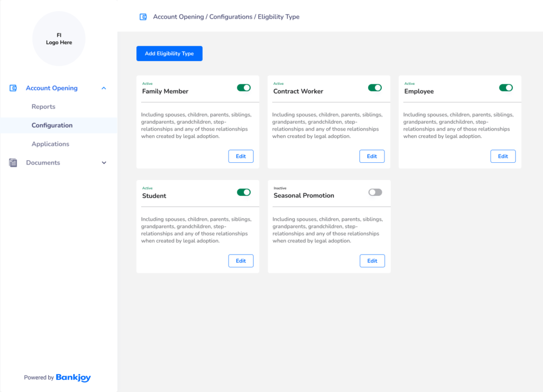The height and width of the screenshot is (392, 543).
Task: Switch off the Employee eligibility toggle
Action: click(506, 88)
